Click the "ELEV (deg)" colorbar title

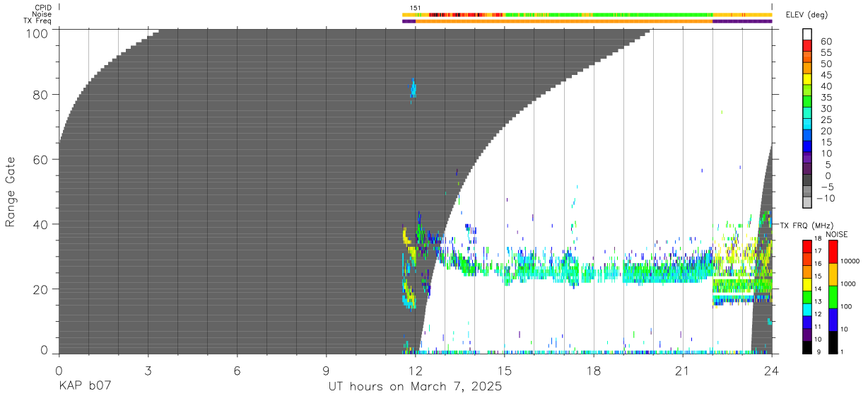pos(807,15)
